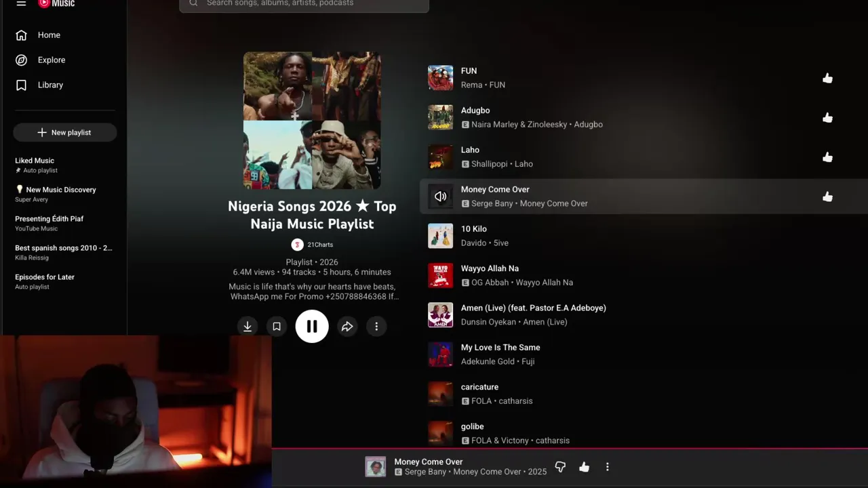Open artist Rema link
Screen dimensions: 868x488
click(471, 85)
